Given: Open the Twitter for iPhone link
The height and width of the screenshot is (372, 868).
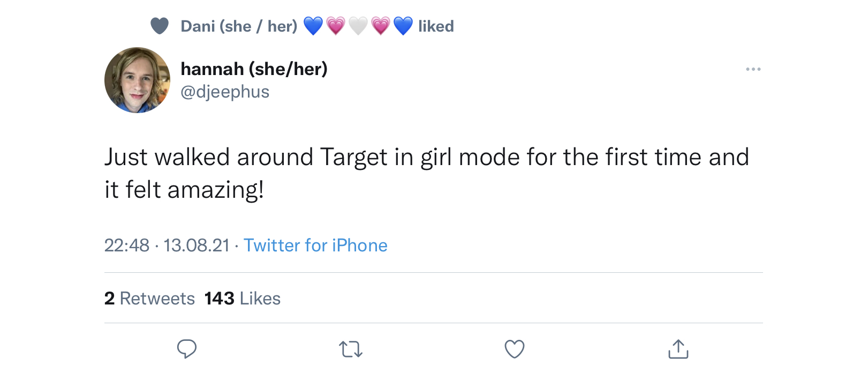Looking at the screenshot, I should point(315,245).
